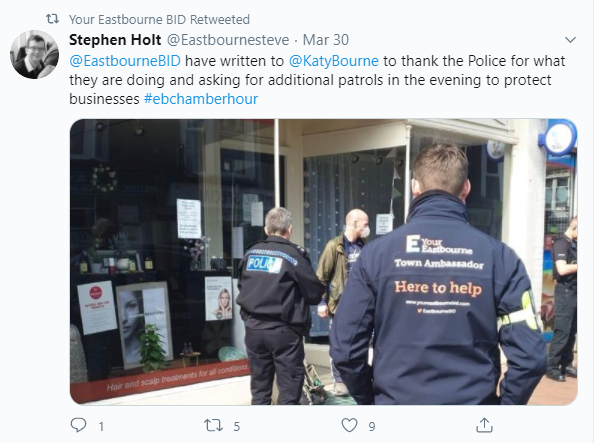Open the share upload icon

[x=484, y=425]
